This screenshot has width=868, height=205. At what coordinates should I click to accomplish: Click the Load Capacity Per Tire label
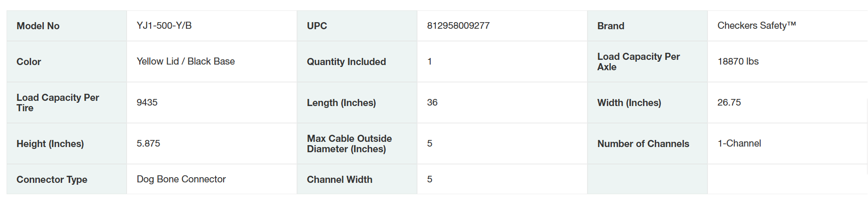[x=57, y=103]
